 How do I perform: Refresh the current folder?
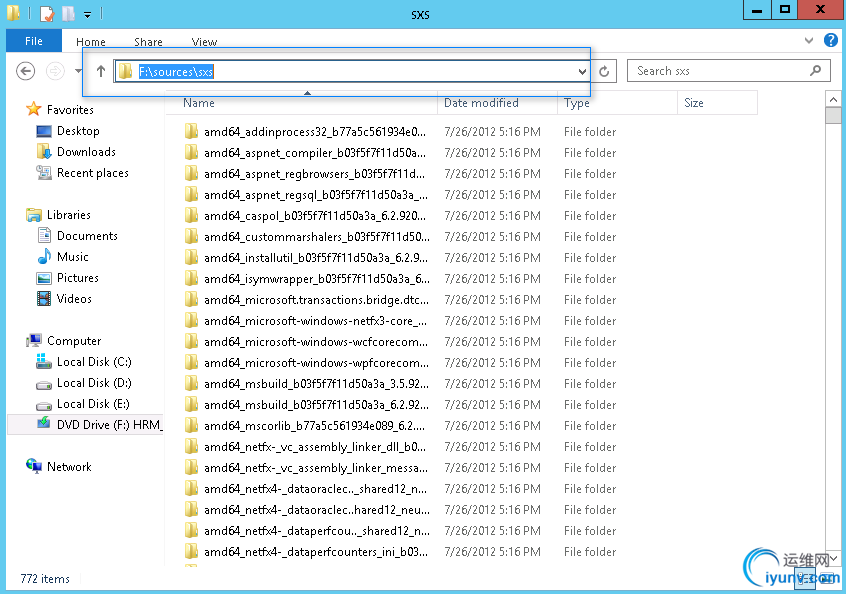click(604, 71)
